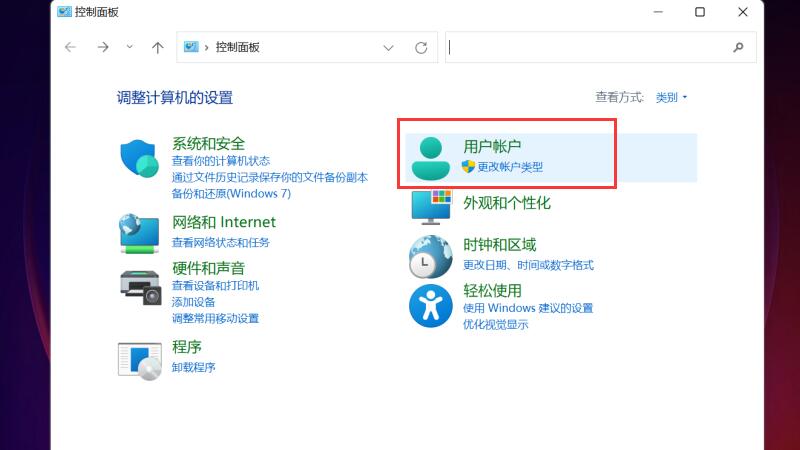Click the refresh button beside address bar
This screenshot has height=450, width=800.
point(421,47)
